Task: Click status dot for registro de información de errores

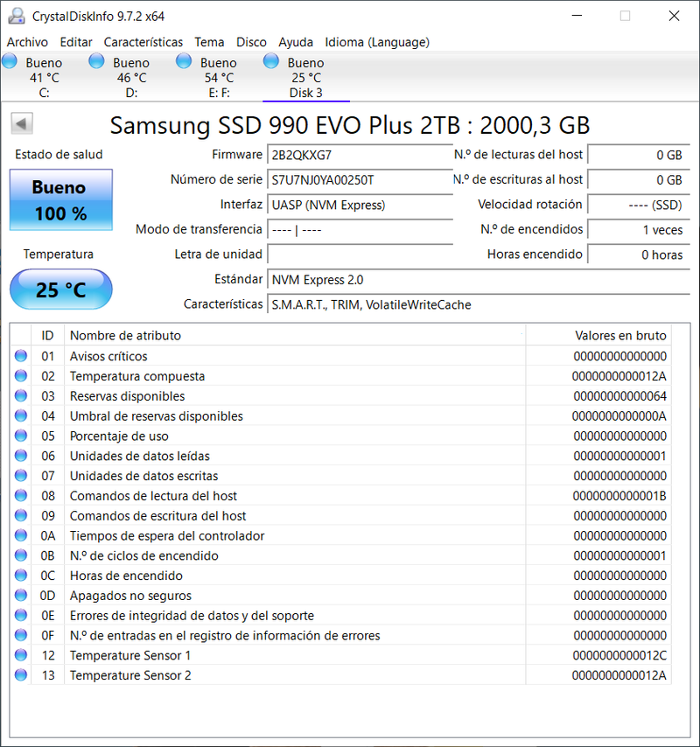Action: pos(20,635)
